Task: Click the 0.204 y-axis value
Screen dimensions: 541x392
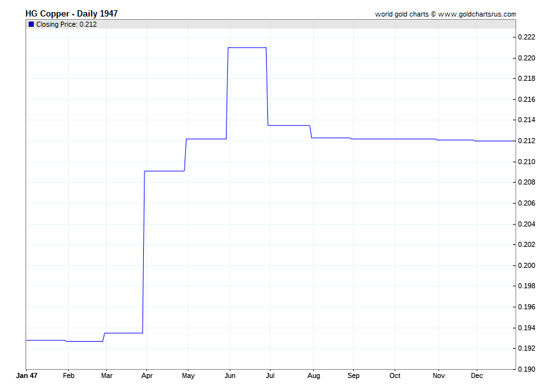Action: tap(527, 224)
